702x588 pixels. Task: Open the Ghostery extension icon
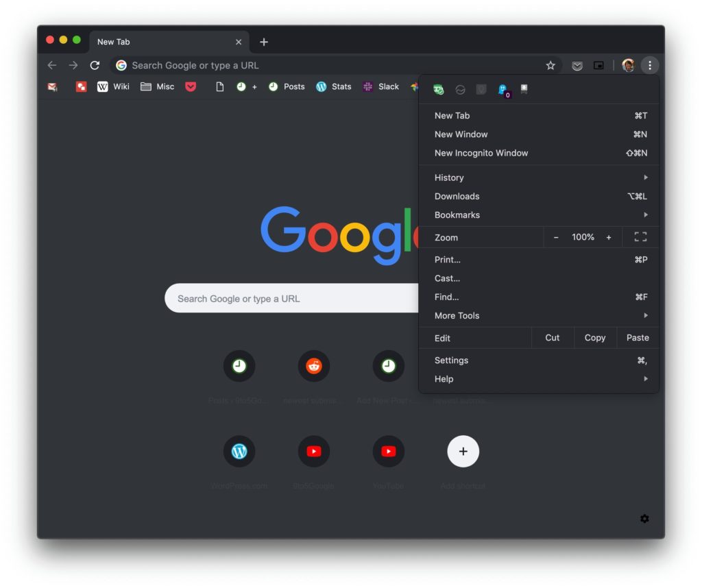503,89
